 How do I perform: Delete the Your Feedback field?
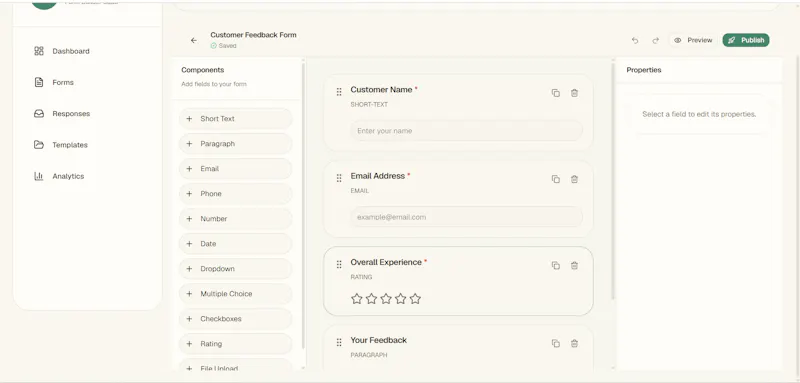point(574,343)
